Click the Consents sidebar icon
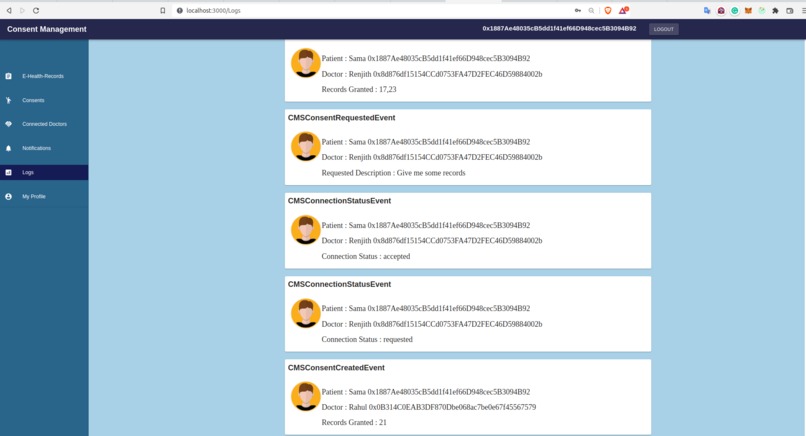Screen dimensions: 806x436 pyautogui.click(x=8, y=100)
